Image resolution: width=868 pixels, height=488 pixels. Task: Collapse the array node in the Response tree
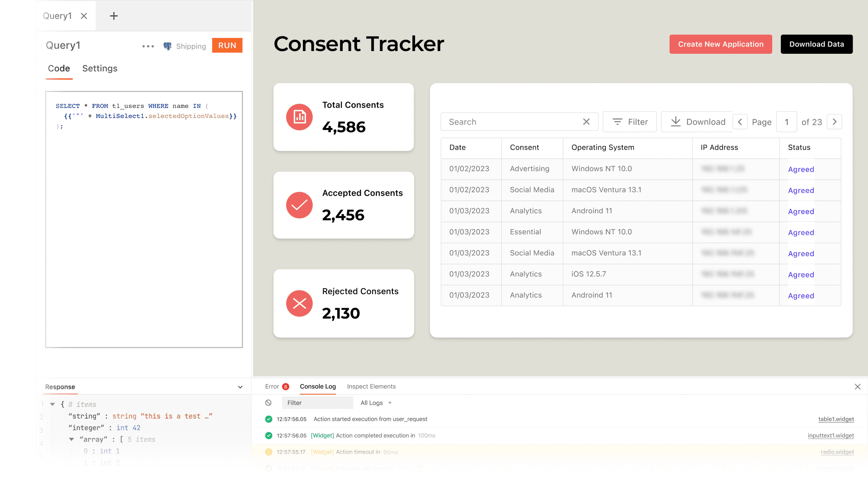click(71, 439)
